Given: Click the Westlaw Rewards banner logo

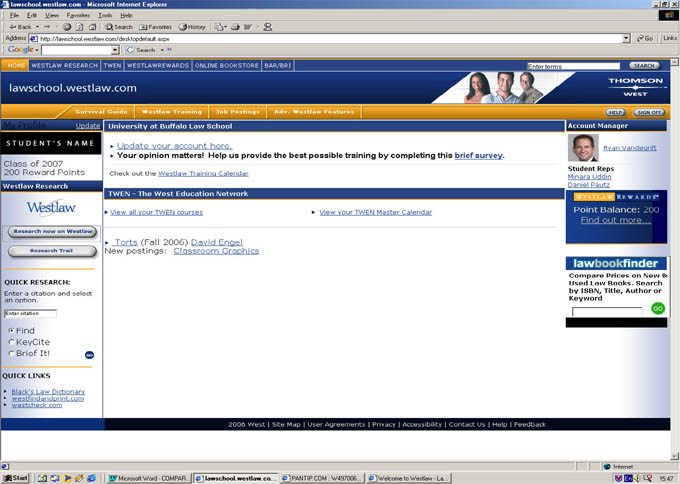Looking at the screenshot, I should 616,197.
